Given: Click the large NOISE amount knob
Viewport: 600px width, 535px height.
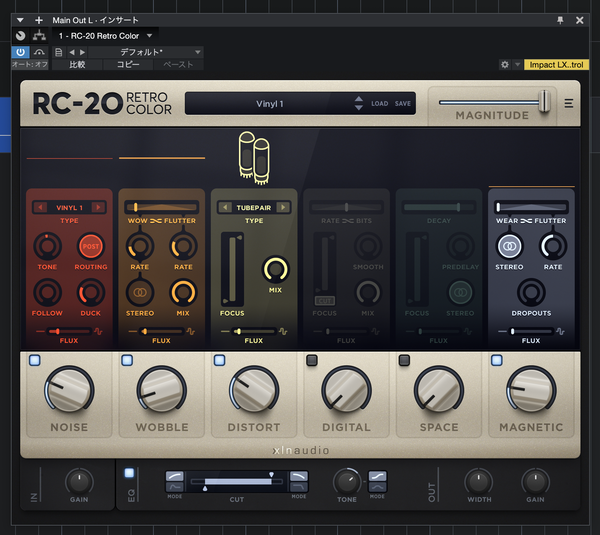Looking at the screenshot, I should coord(69,390).
